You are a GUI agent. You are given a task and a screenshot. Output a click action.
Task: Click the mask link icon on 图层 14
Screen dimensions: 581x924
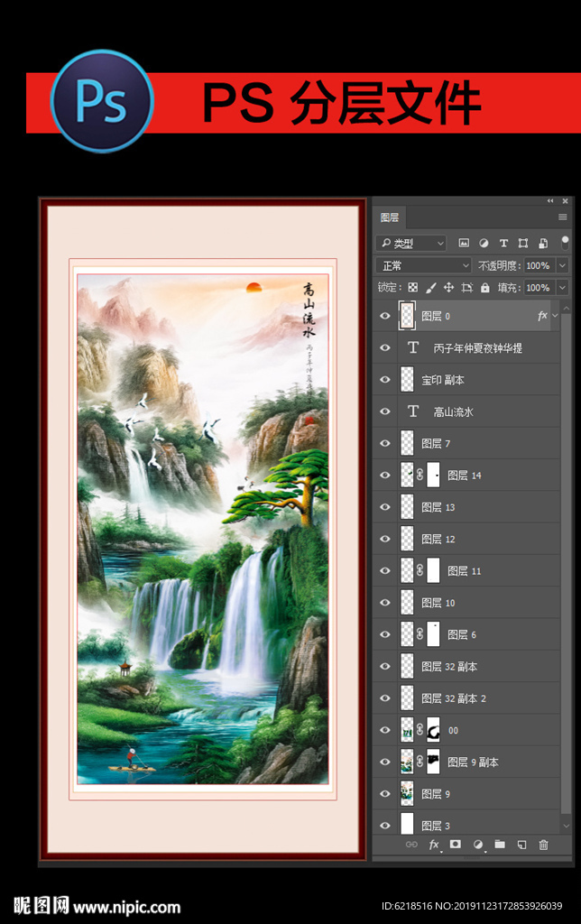point(420,475)
